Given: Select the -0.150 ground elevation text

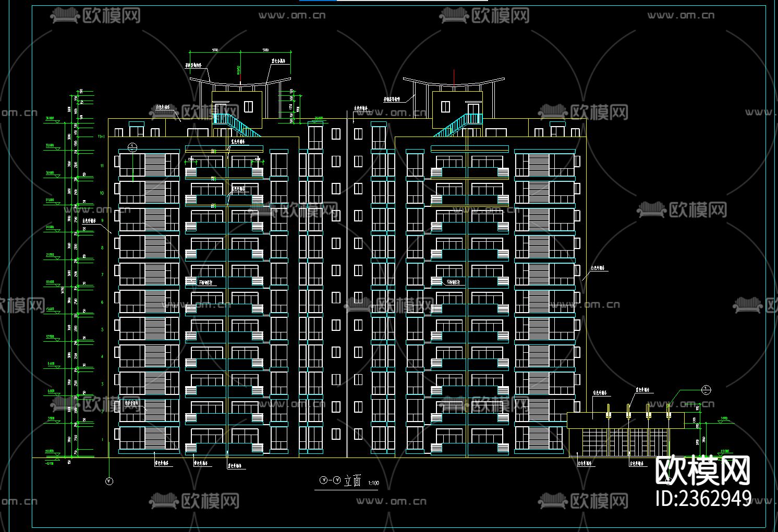Looking at the screenshot, I should click(x=50, y=463).
